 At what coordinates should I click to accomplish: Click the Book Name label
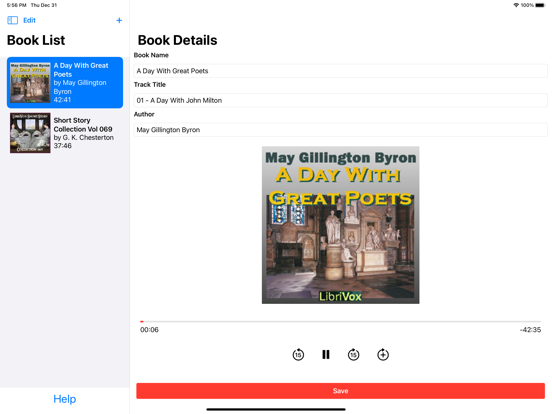151,55
